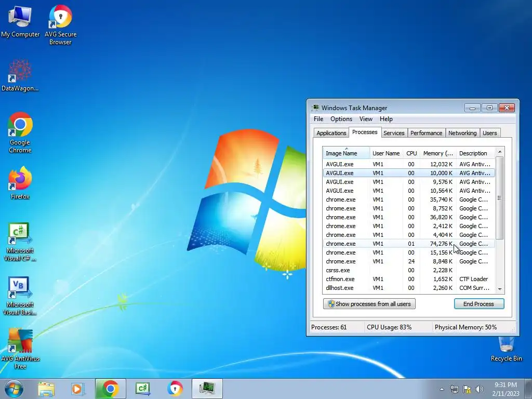Open Windows Explorer from taskbar
The image size is (532, 399).
[x=46, y=389]
